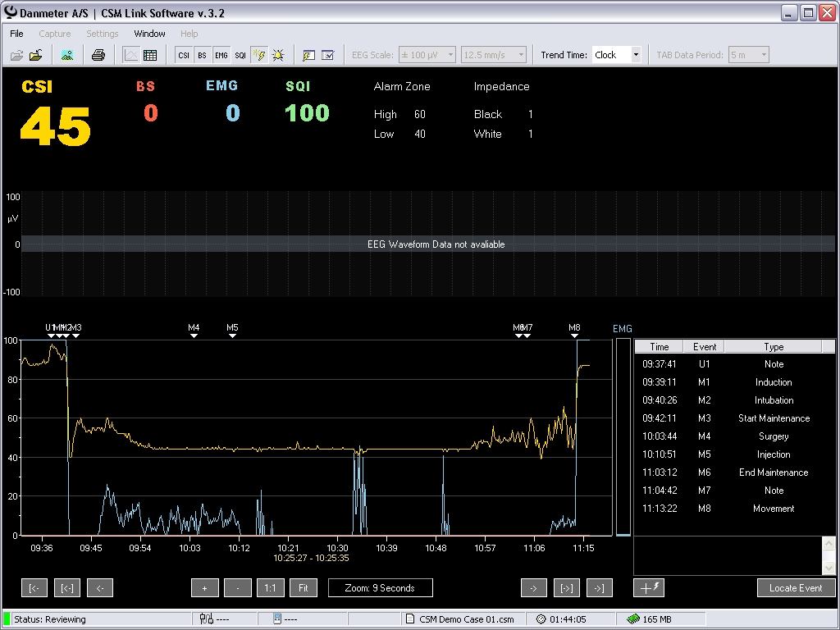The width and height of the screenshot is (840, 630).
Task: Open the data table view icon
Action: [x=150, y=55]
